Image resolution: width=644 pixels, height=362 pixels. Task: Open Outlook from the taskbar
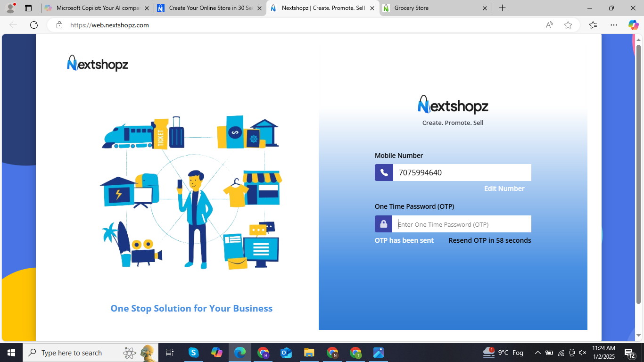(x=286, y=353)
